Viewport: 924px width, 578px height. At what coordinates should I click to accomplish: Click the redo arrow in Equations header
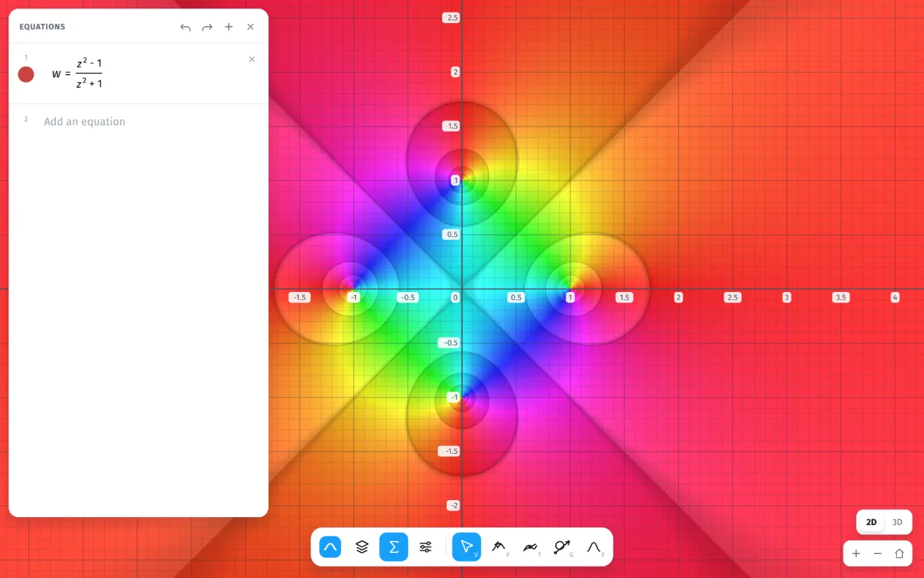click(x=207, y=27)
